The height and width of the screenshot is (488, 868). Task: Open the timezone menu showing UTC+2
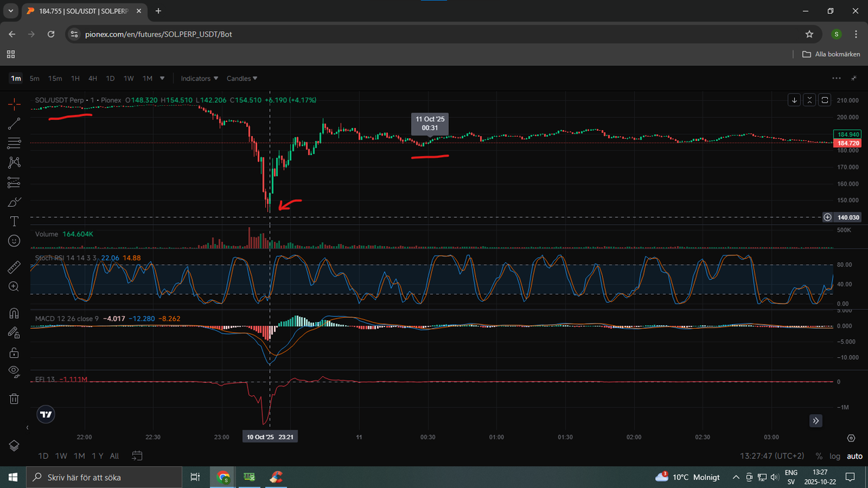coord(772,456)
